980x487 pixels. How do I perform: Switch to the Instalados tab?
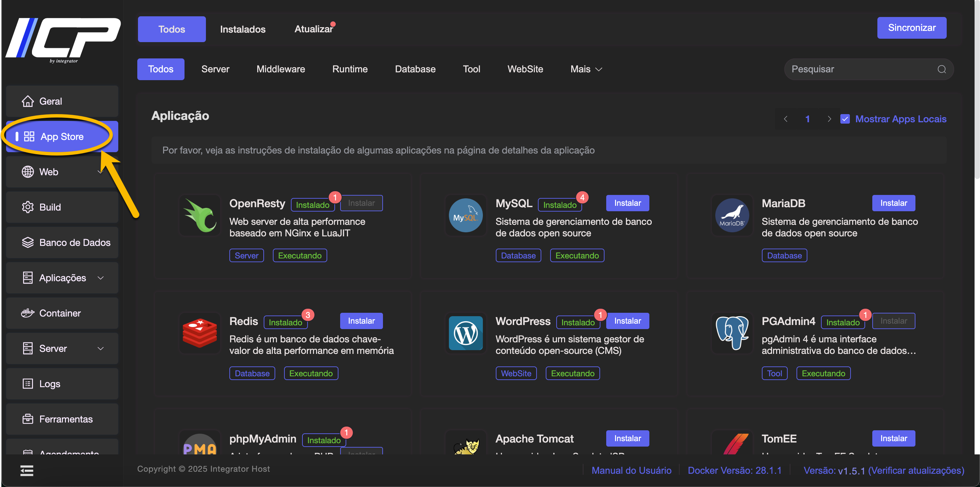pos(243,29)
